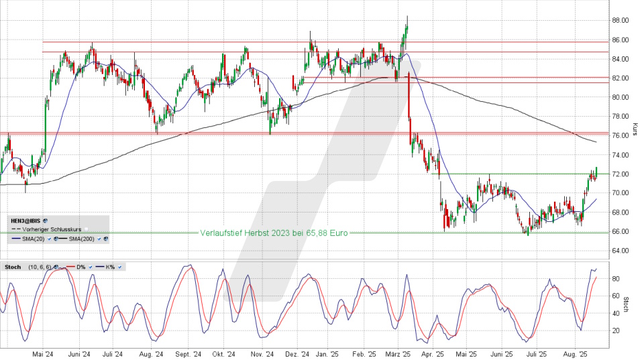Toggle the Vorheriger Schlusskurs checkbox

pyautogui.click(x=87, y=229)
